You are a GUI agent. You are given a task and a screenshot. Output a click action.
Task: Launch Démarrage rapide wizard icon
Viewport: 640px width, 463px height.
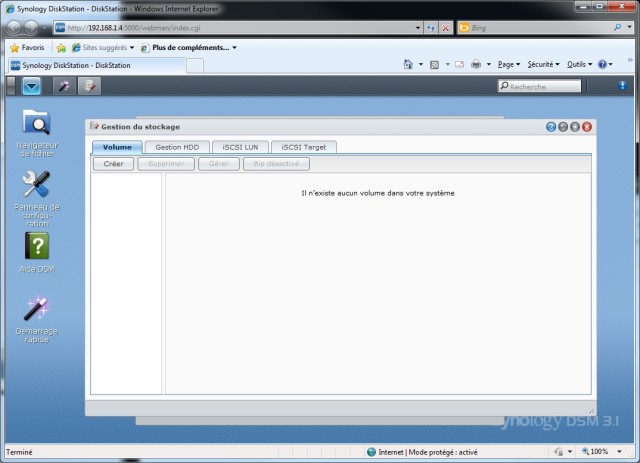(x=37, y=320)
